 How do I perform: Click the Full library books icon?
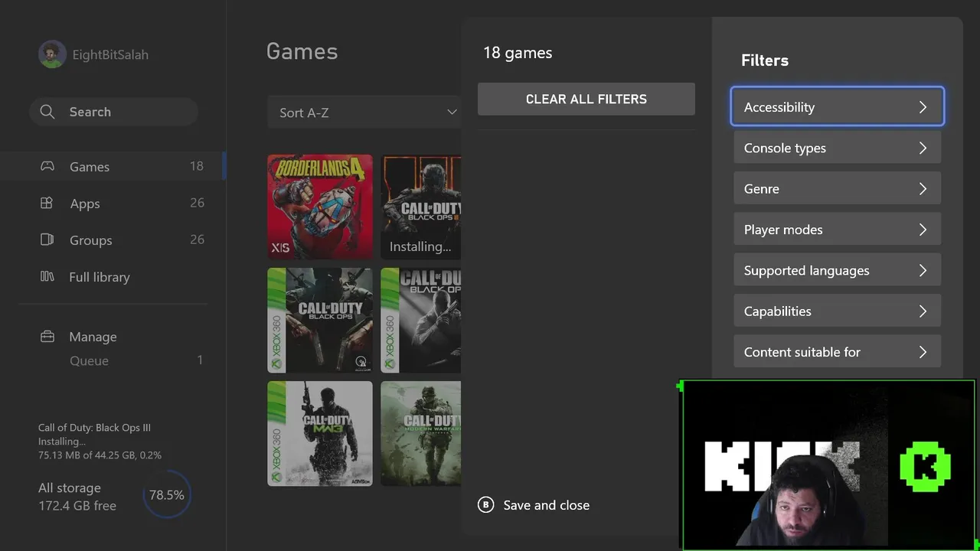tap(47, 276)
